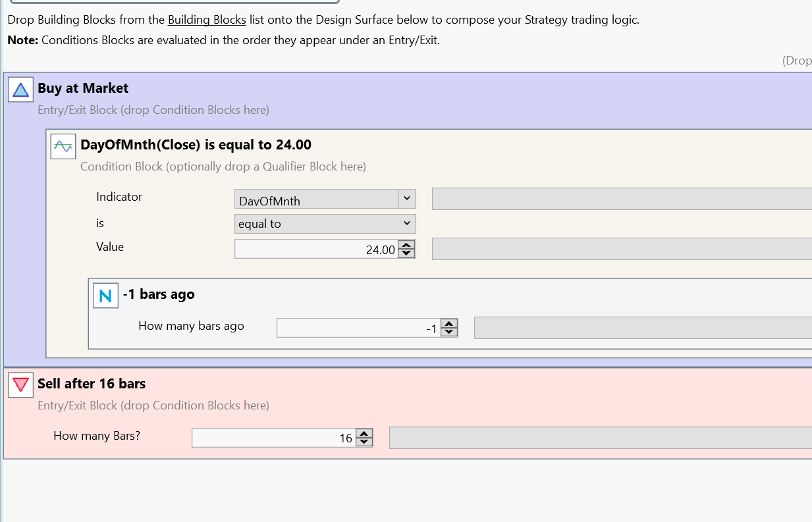Viewport: 812px width, 522px height.
Task: Click the "How many Bars?" field showing 16
Action: point(273,438)
